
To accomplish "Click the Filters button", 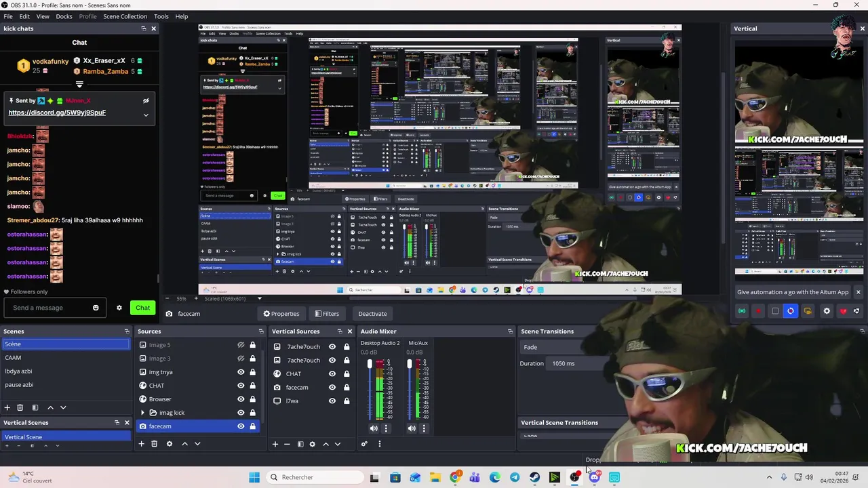I will [326, 314].
